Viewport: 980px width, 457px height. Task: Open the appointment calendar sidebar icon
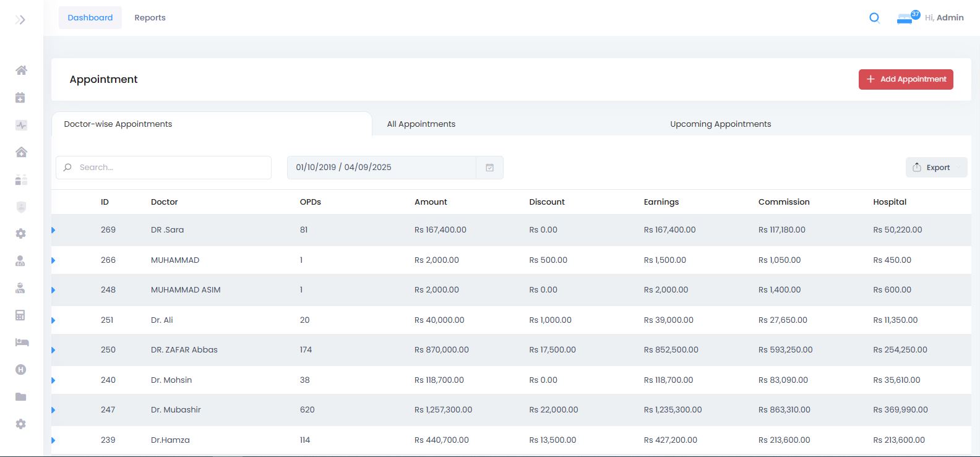coord(20,98)
